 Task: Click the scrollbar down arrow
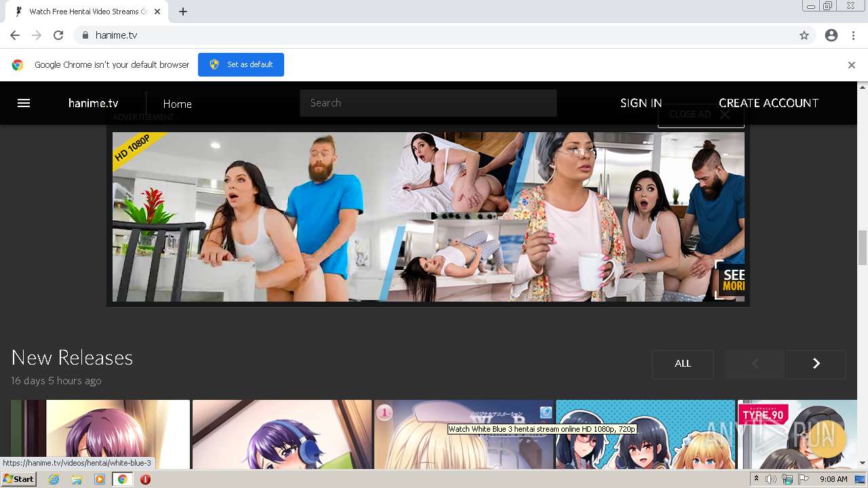pyautogui.click(x=863, y=464)
